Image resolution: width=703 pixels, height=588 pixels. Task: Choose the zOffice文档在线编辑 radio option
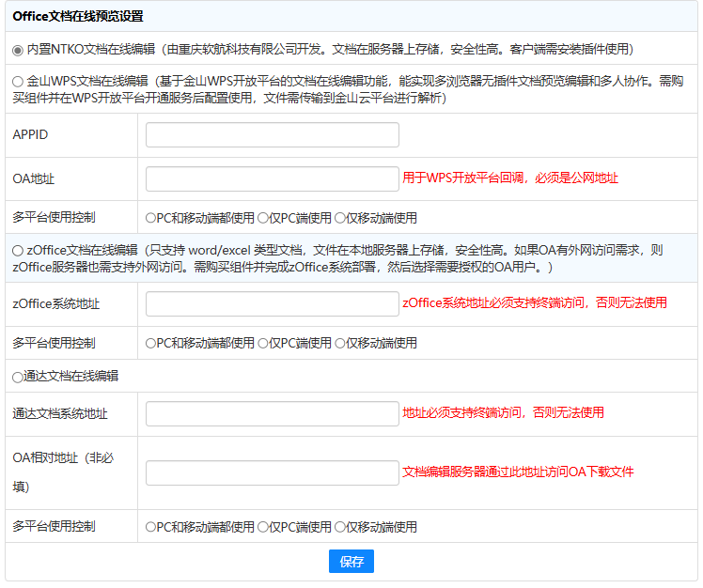point(18,251)
